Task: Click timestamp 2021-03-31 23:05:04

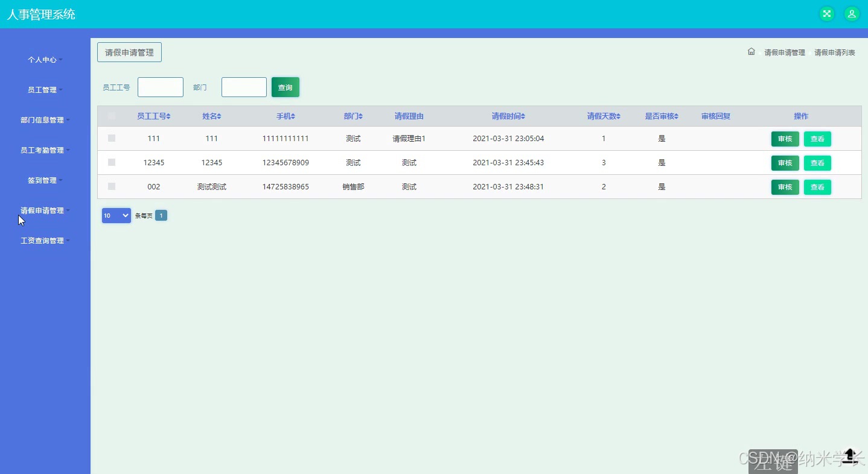Action: pyautogui.click(x=508, y=139)
